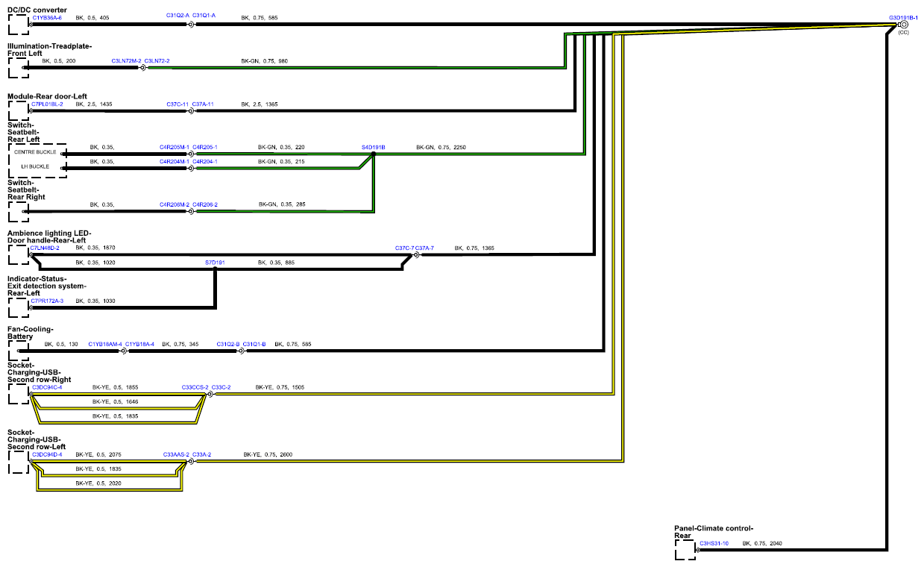Click connector C4R206M-2

point(175,204)
